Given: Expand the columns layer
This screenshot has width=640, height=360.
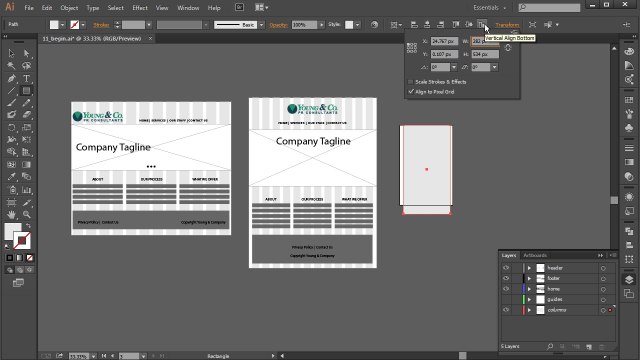Looking at the screenshot, I should tap(529, 310).
